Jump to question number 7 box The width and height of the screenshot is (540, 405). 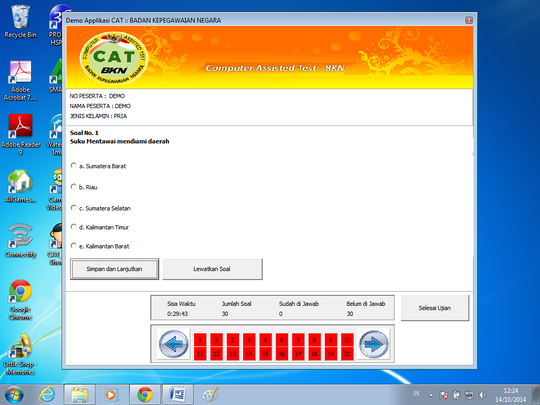click(x=298, y=340)
